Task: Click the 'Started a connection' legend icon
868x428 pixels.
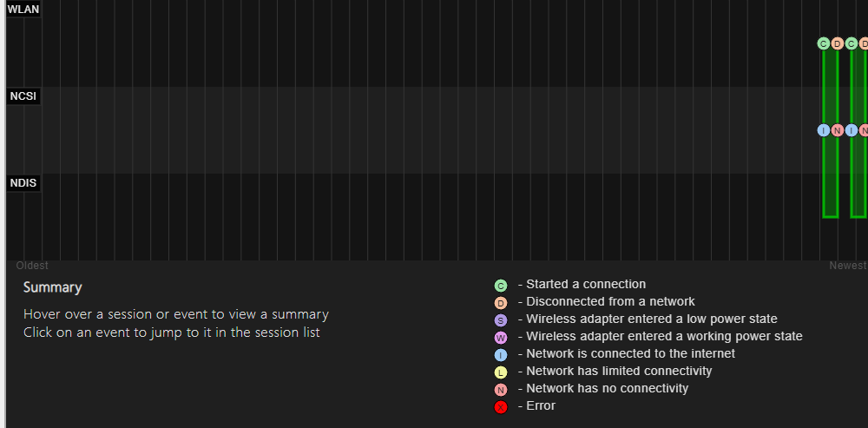Action: coord(501,286)
